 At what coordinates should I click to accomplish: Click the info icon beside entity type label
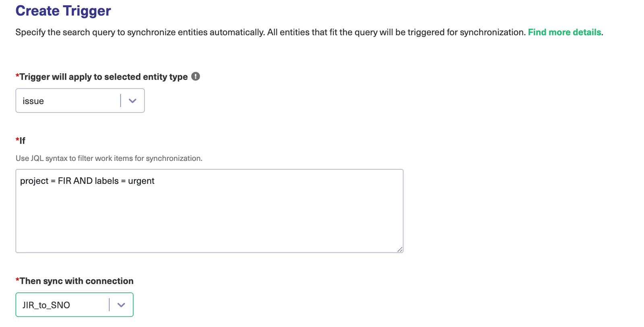point(196,76)
